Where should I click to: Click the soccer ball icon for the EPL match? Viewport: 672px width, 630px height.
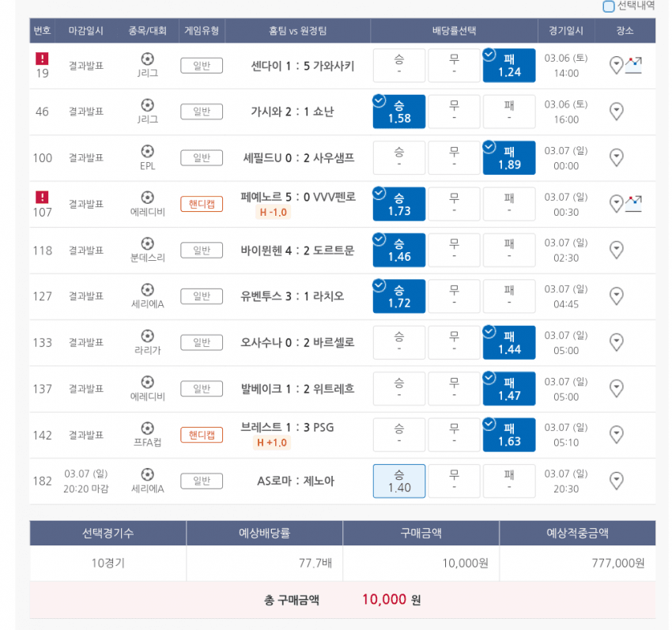coord(147,151)
